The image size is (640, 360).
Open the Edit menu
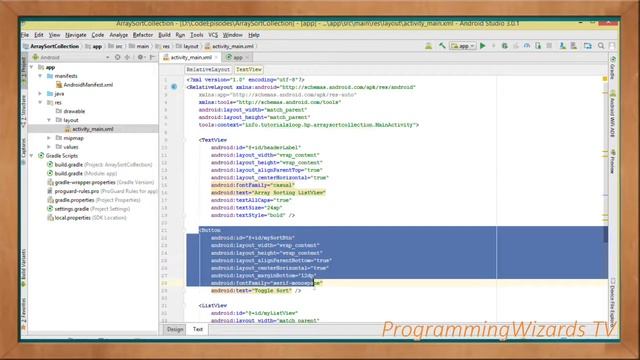pyautogui.click(x=39, y=35)
